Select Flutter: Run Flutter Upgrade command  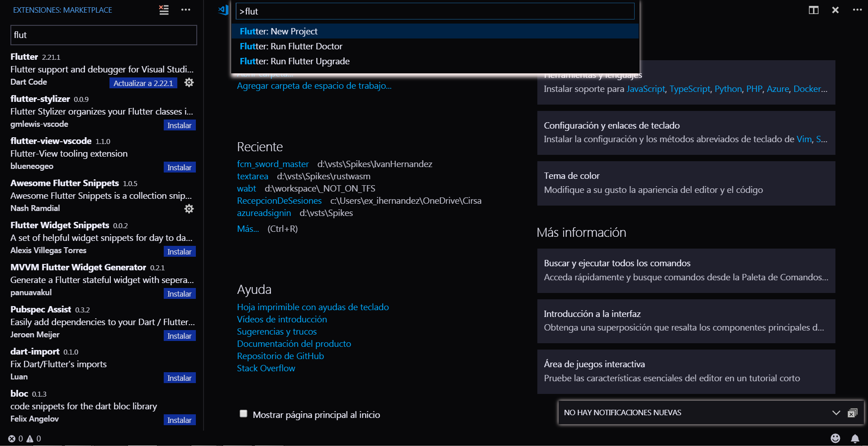click(x=435, y=61)
